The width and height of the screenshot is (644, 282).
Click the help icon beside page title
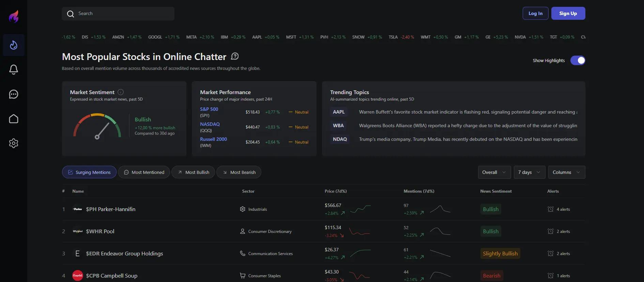tap(235, 56)
